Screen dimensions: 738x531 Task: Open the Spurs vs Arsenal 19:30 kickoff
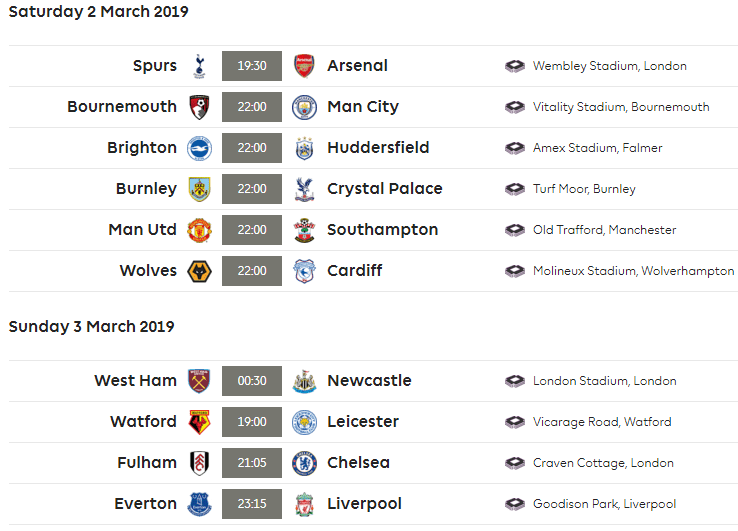click(251, 66)
